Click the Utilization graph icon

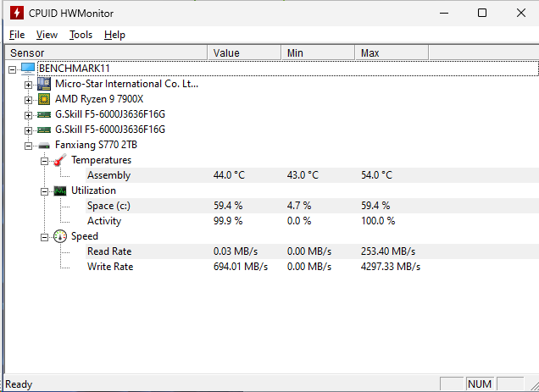(60, 190)
